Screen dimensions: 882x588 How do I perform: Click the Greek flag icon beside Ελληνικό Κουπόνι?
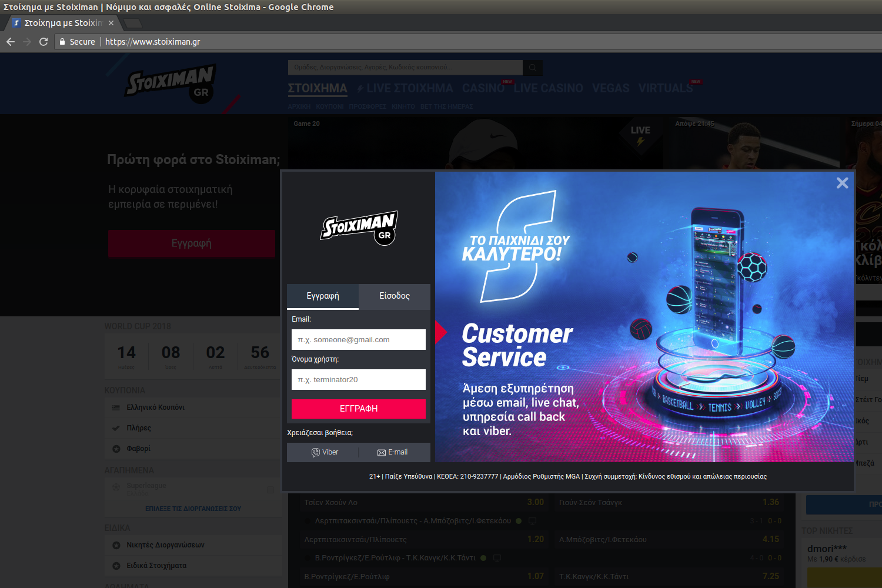click(x=116, y=407)
